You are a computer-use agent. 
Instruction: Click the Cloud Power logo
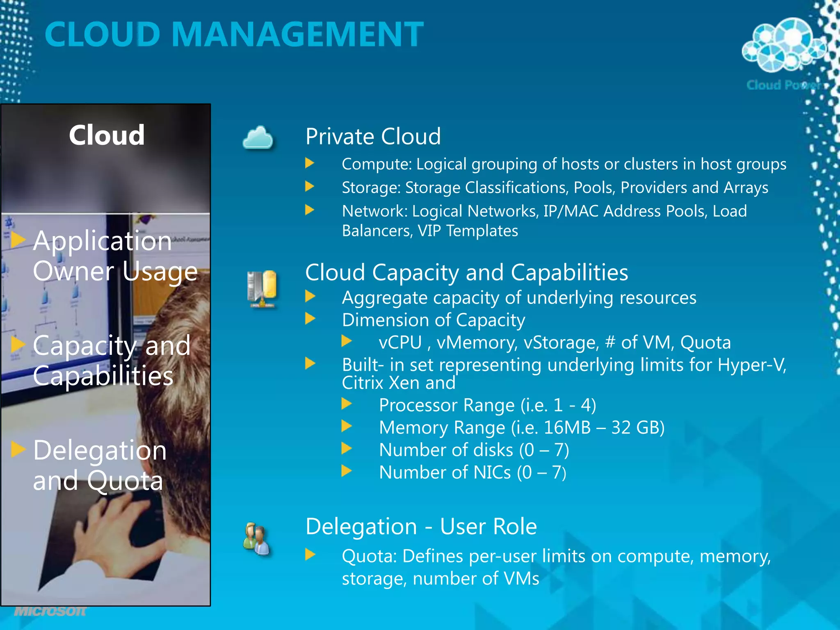[x=784, y=53]
